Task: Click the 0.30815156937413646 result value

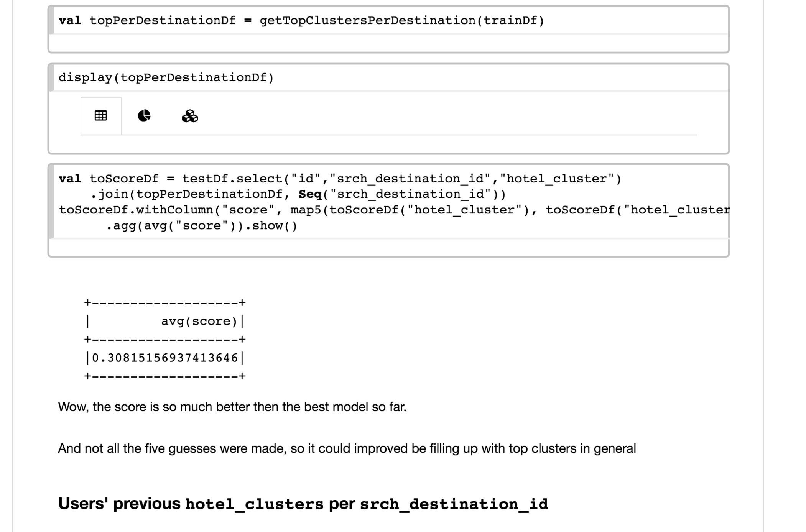Action: pyautogui.click(x=165, y=358)
